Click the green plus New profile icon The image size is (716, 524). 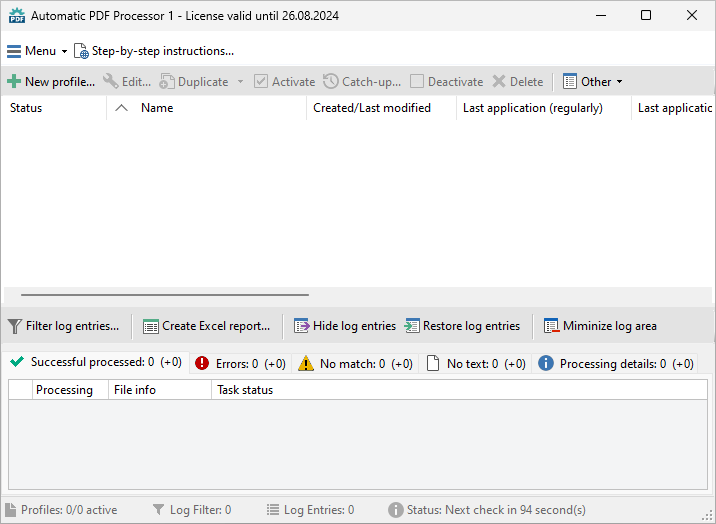[14, 81]
